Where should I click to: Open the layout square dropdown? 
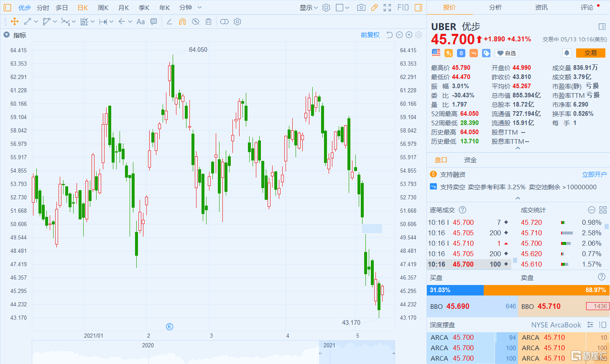[342, 8]
